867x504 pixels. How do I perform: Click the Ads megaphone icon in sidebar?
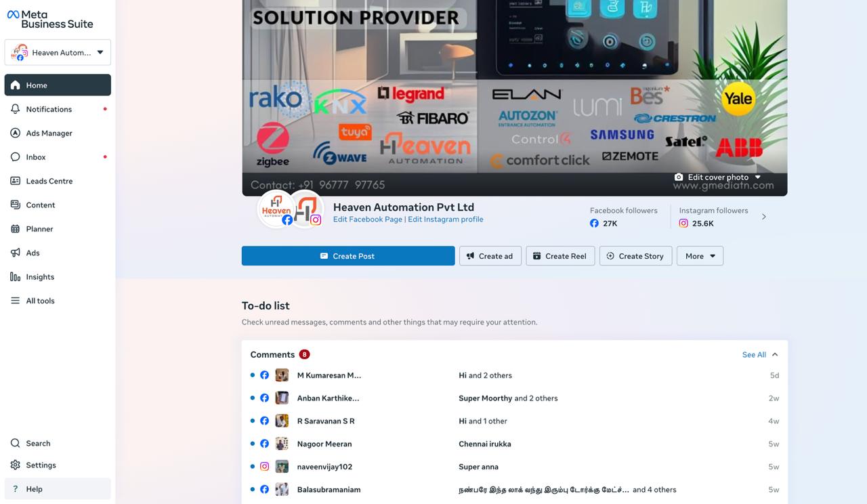pyautogui.click(x=15, y=253)
